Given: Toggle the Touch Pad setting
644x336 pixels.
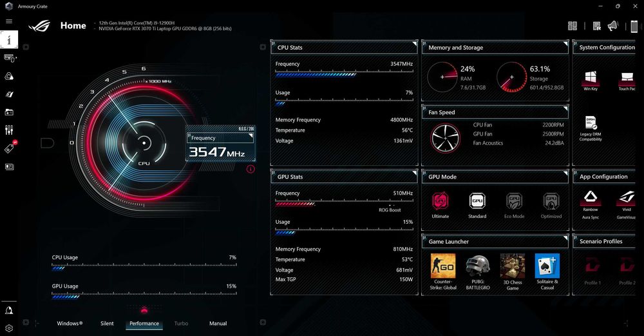Looking at the screenshot, I should click(627, 80).
